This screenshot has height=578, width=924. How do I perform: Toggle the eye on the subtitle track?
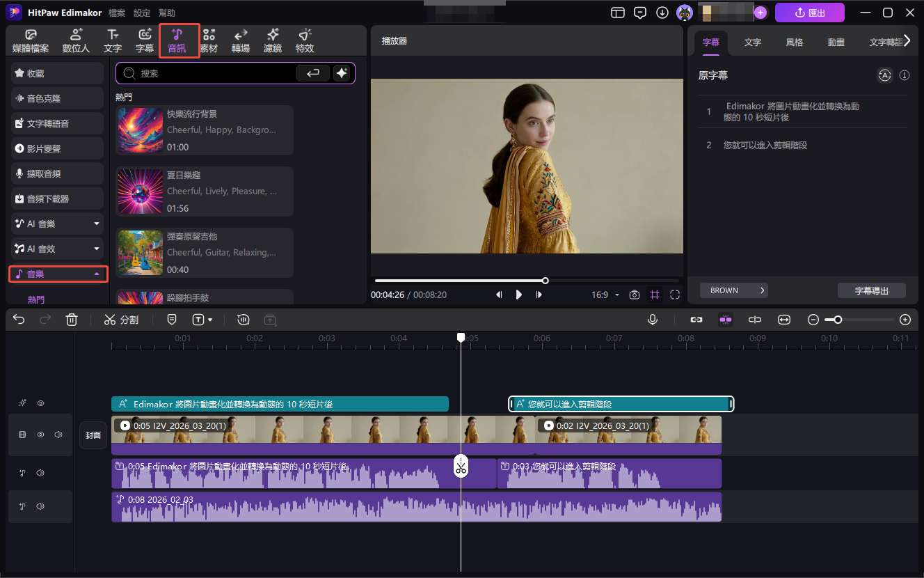40,403
